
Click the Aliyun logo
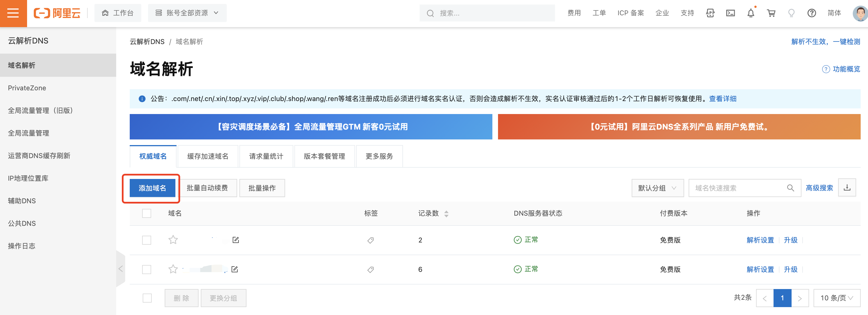(57, 13)
